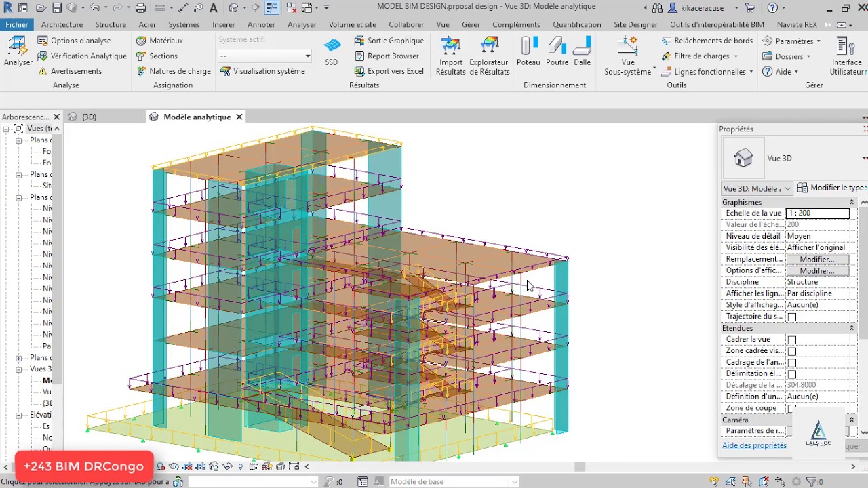868x488 pixels.
Task: Toggle Cadrer la vue checkbox
Action: 792,340
